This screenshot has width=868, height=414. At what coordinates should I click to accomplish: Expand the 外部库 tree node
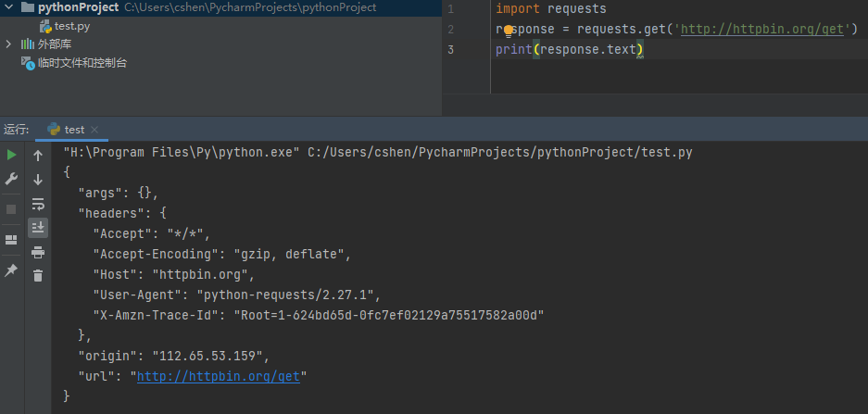(x=8, y=44)
